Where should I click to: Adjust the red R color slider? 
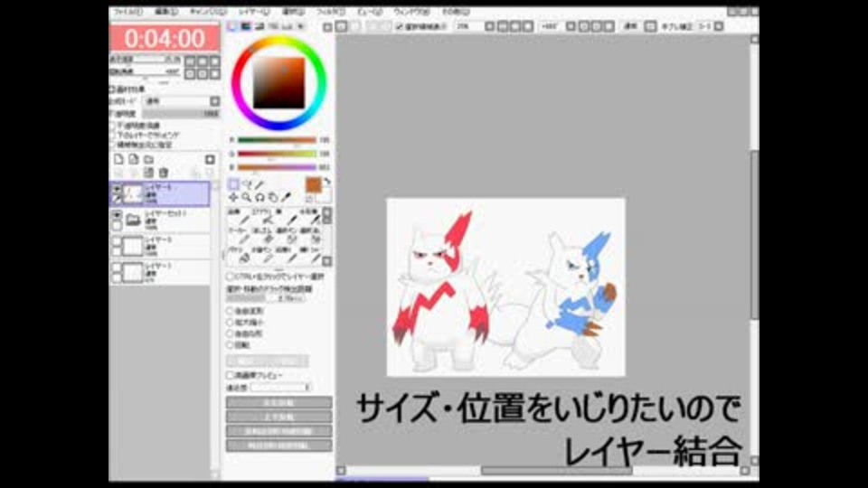tap(277, 140)
